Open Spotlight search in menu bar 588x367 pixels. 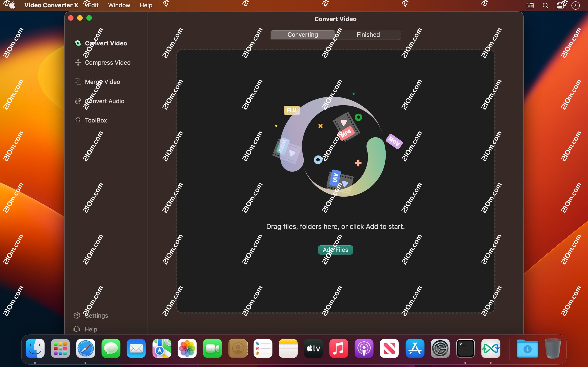[545, 5]
